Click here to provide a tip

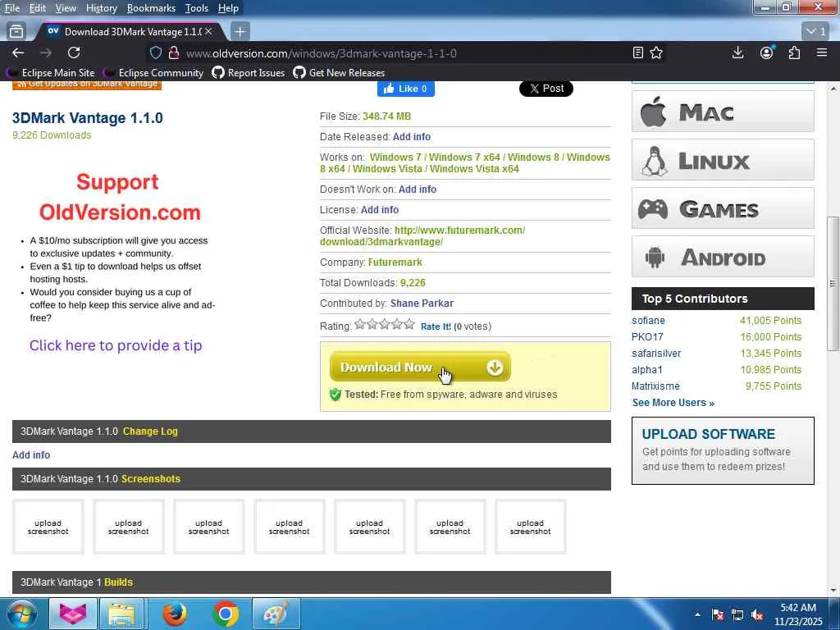(x=116, y=345)
